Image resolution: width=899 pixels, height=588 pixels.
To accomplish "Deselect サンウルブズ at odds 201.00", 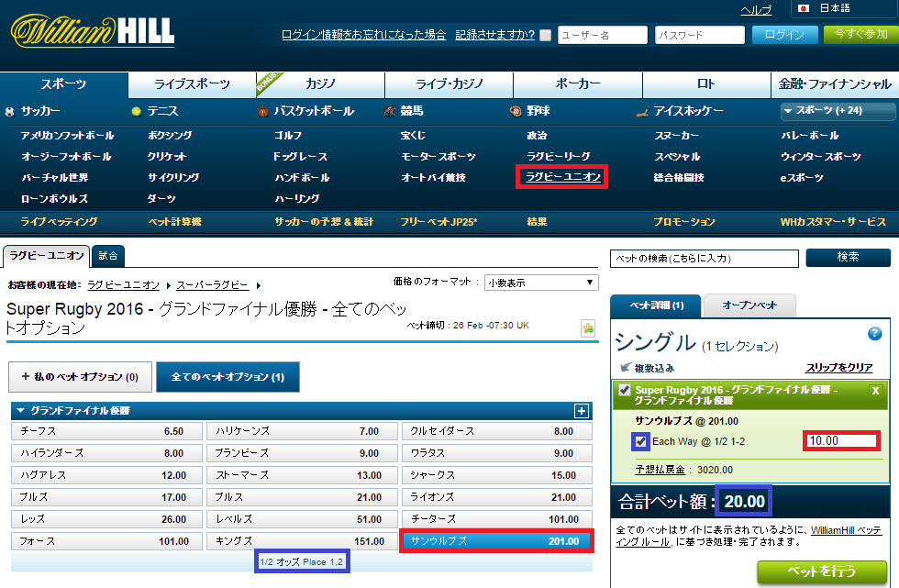I will (497, 541).
